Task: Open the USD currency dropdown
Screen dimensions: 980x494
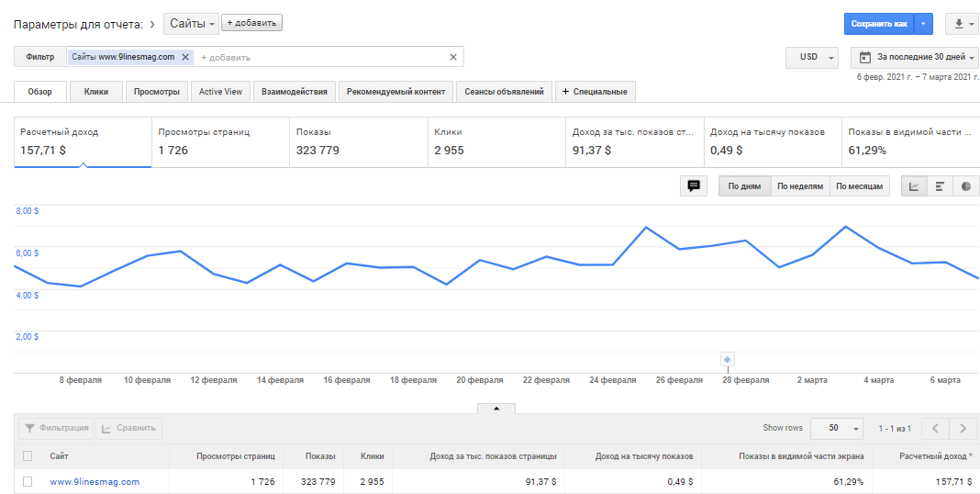Action: pyautogui.click(x=812, y=57)
